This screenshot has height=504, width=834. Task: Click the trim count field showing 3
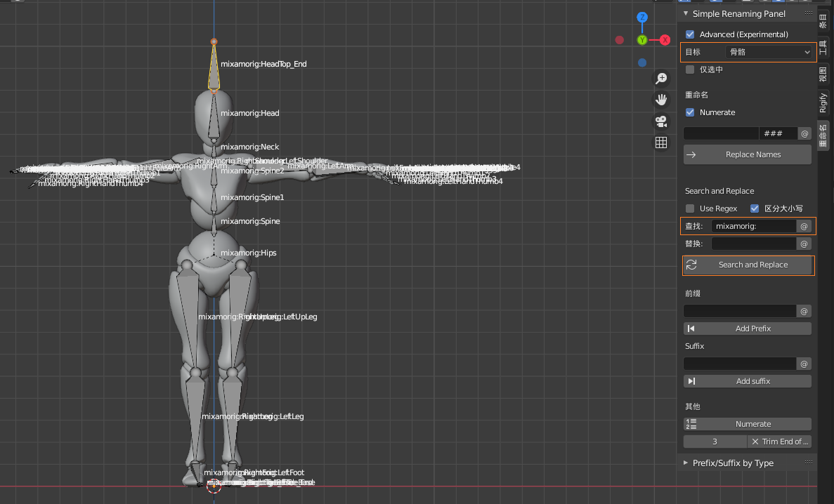tap(715, 442)
